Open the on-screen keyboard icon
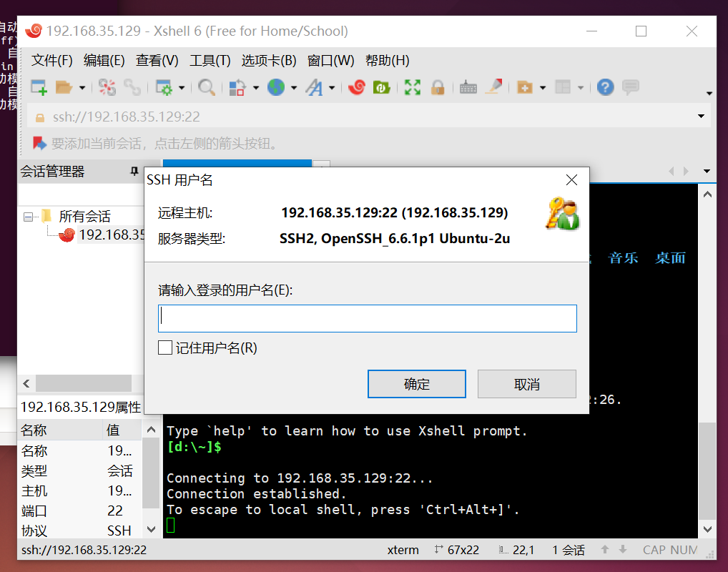The image size is (728, 572). 468,87
